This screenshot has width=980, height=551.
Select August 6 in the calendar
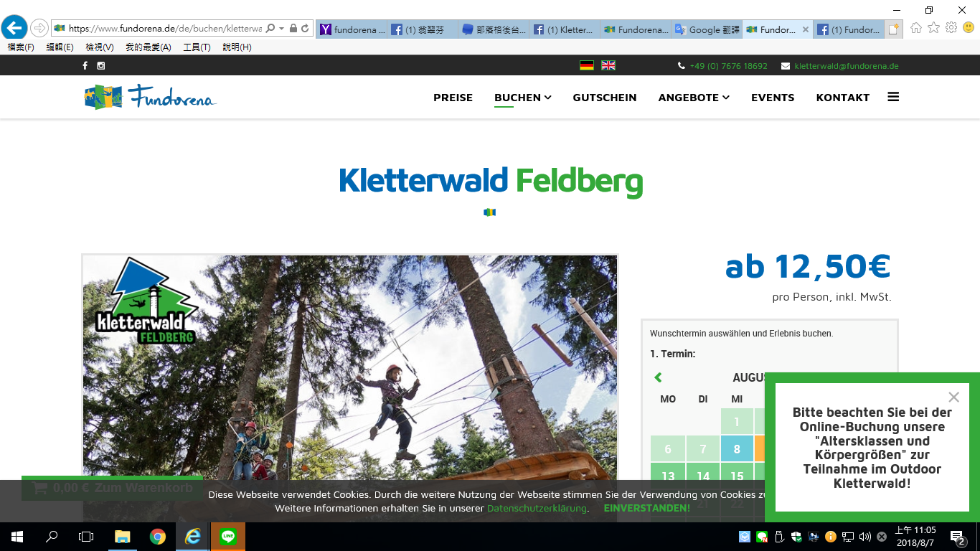668,449
